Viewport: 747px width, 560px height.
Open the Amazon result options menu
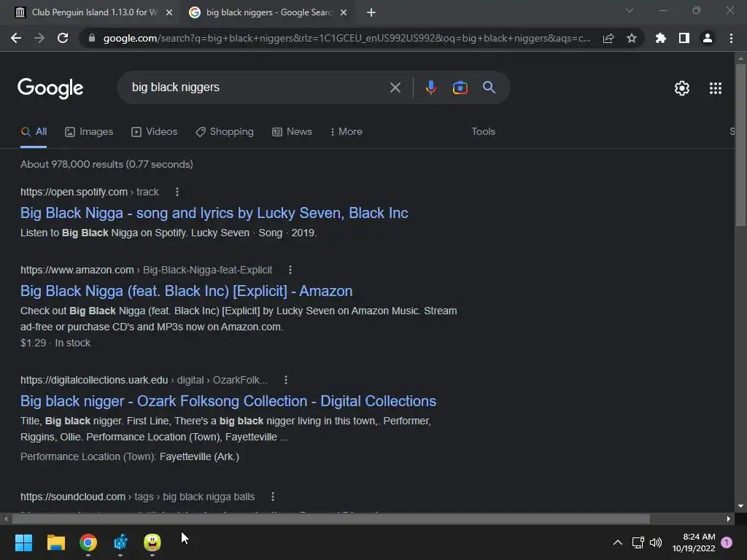[x=290, y=270]
